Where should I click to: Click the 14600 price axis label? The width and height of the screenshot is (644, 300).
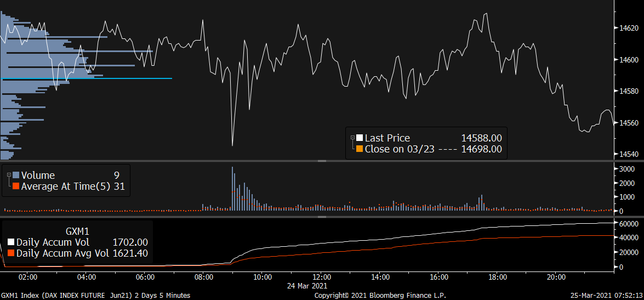628,59
